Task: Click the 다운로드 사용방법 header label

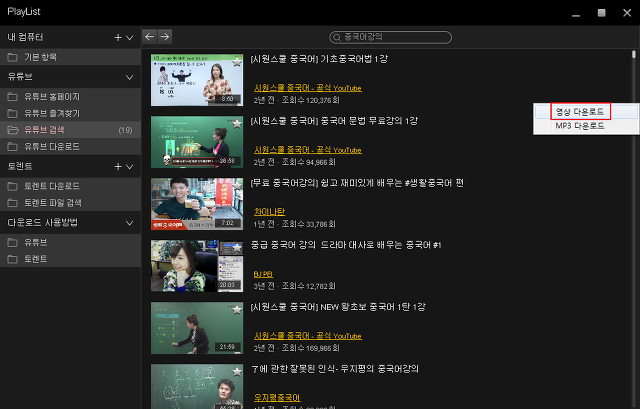Action: pos(42,223)
